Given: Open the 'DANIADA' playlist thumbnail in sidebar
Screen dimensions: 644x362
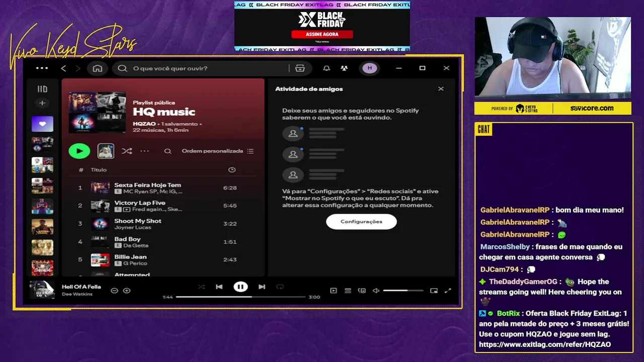Looking at the screenshot, I should (42, 268).
